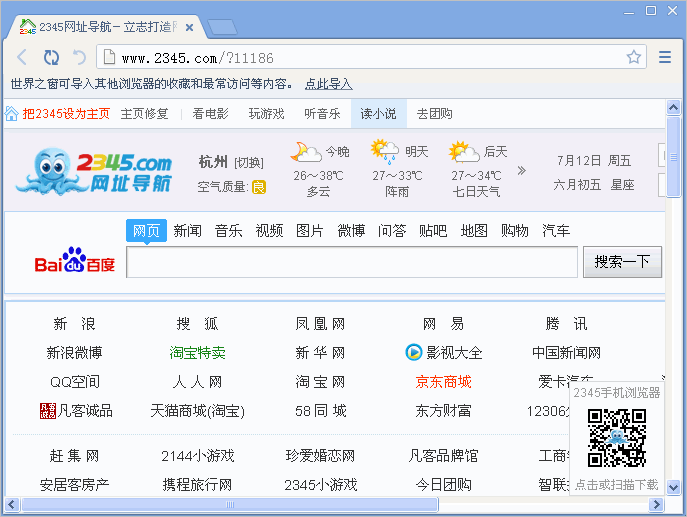Click the 良 air quality badge
The width and height of the screenshot is (687, 517).
coord(259,187)
